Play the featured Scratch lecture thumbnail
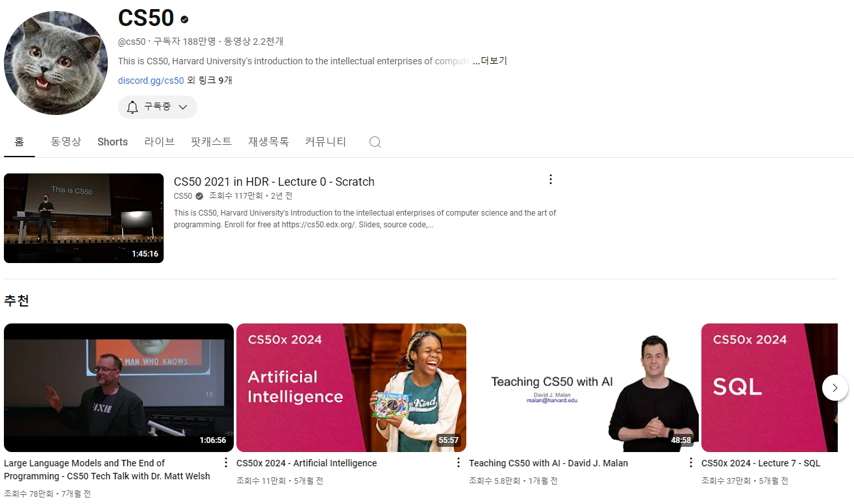Image resolution: width=854 pixels, height=504 pixels. (83, 218)
